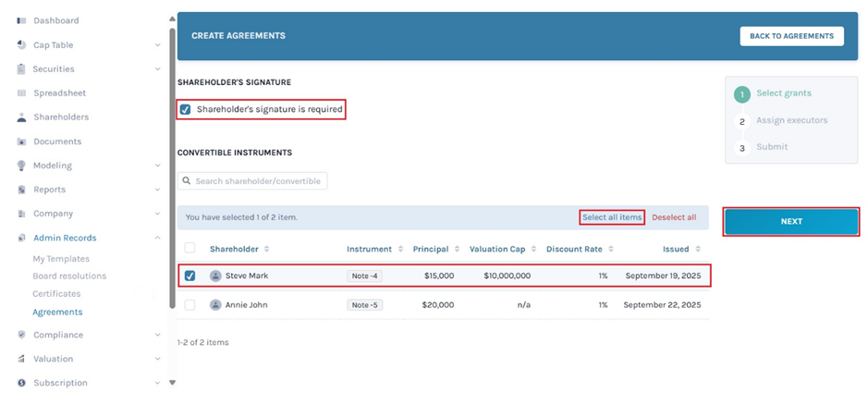
Task: Uncheck the Steve Mark row checkbox
Action: [189, 276]
